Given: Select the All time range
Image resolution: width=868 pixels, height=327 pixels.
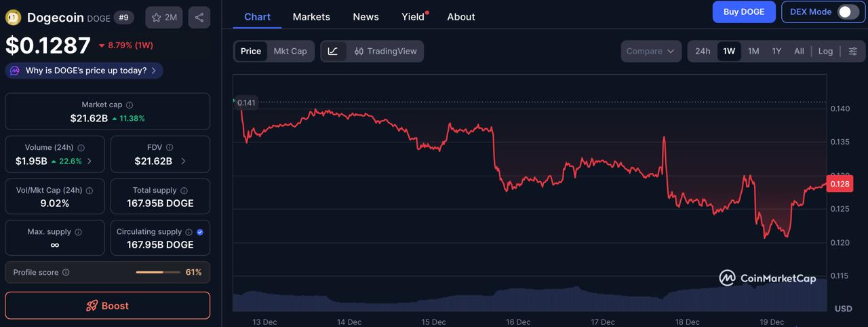Looking at the screenshot, I should click(x=800, y=51).
